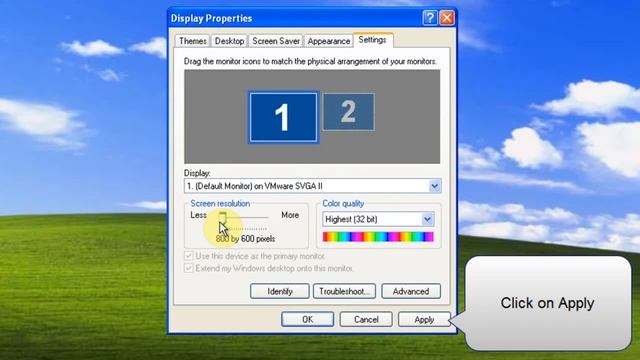640x360 pixels.
Task: Toggle Extend my Windows desktop checkbox
Action: 189,268
